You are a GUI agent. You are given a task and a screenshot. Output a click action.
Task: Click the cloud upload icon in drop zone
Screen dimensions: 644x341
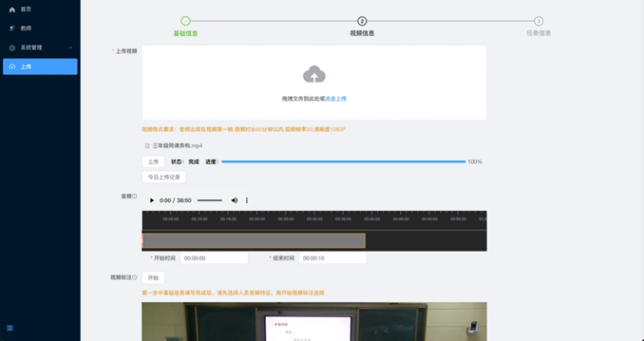point(314,75)
